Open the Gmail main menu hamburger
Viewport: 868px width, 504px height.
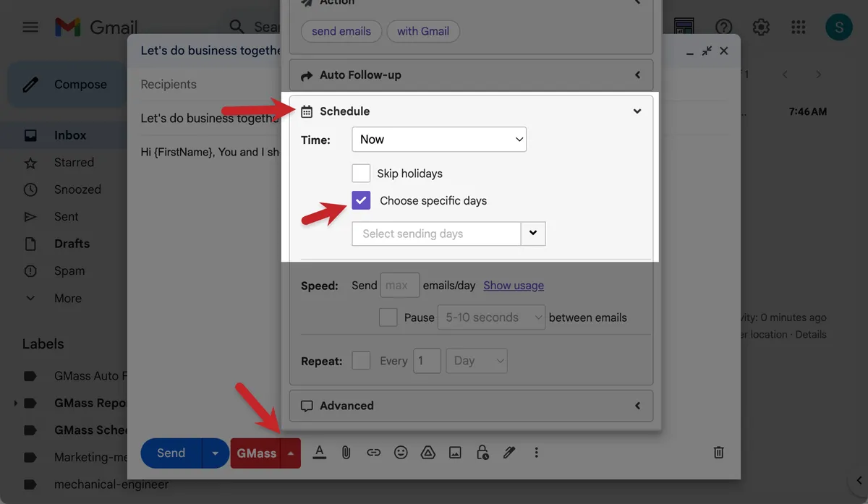[x=30, y=27]
